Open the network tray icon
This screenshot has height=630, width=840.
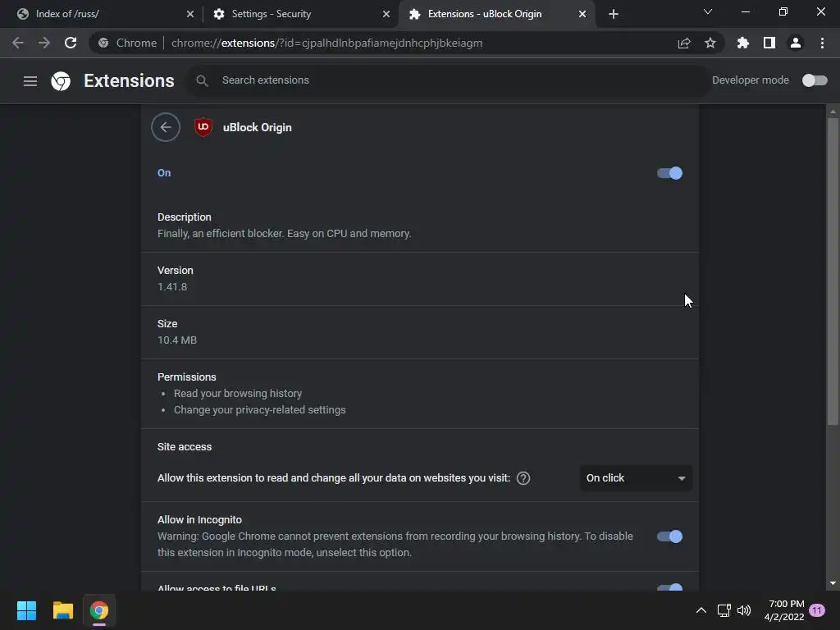(x=724, y=610)
